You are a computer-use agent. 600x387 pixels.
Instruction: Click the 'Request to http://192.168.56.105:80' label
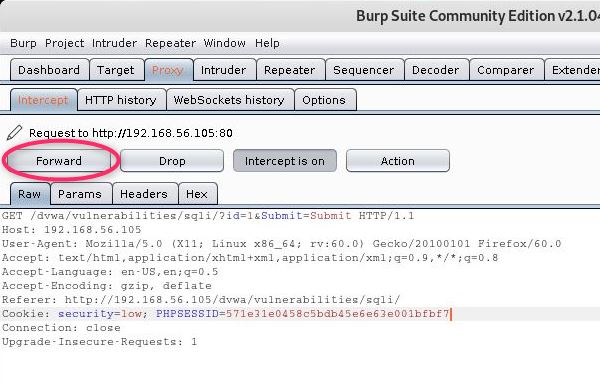click(x=131, y=133)
